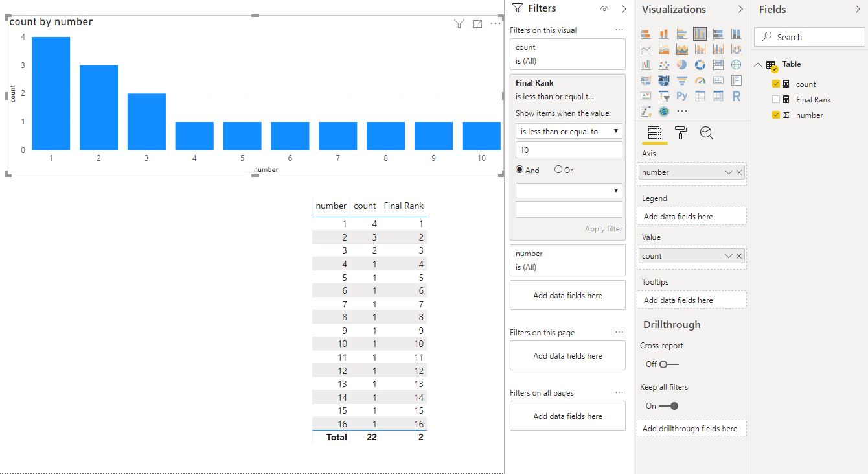Choose the 100% stacked bar chart visual
This screenshot has width=868, height=474.
point(718,34)
